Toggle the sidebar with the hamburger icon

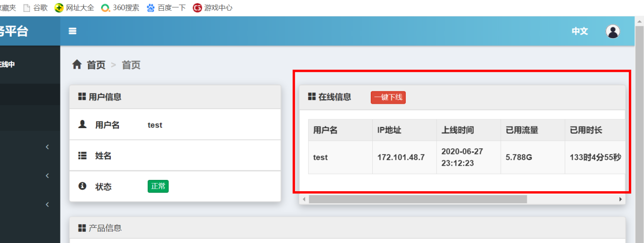tap(73, 31)
